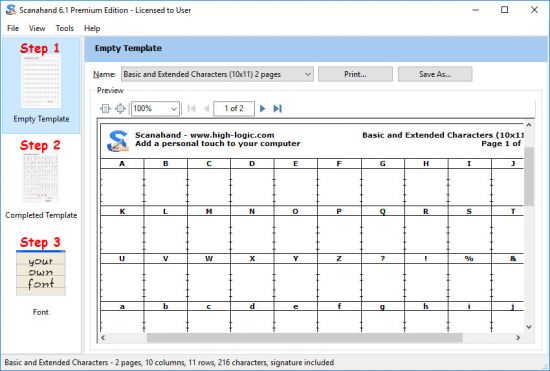The height and width of the screenshot is (371, 550).
Task: Expand the template Name dropdown
Action: pos(217,74)
